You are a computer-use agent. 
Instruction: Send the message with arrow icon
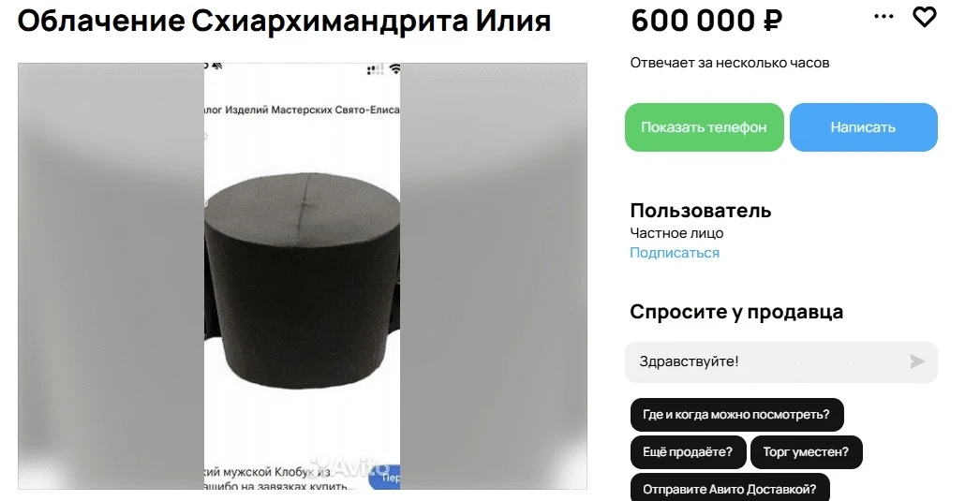[x=917, y=361]
